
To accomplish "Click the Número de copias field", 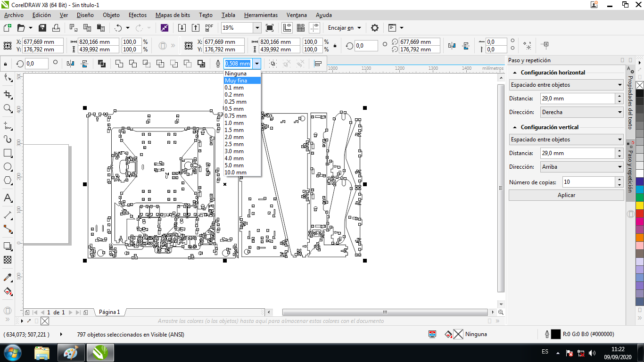I will point(586,182).
